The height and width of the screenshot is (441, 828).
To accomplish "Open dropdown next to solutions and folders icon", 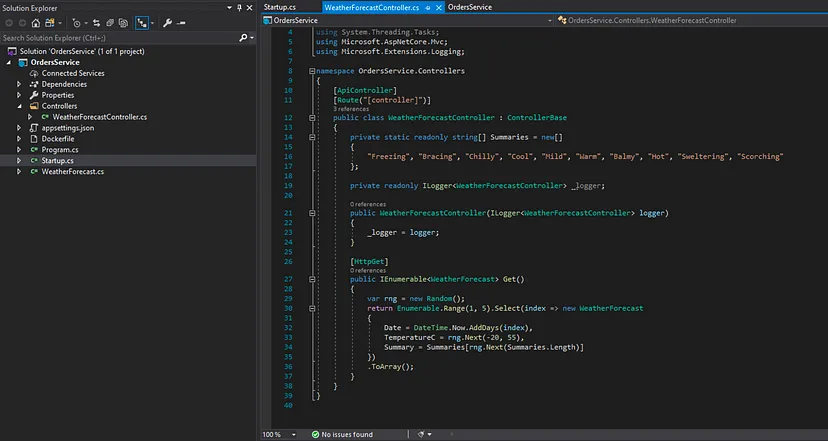I will coord(60,23).
